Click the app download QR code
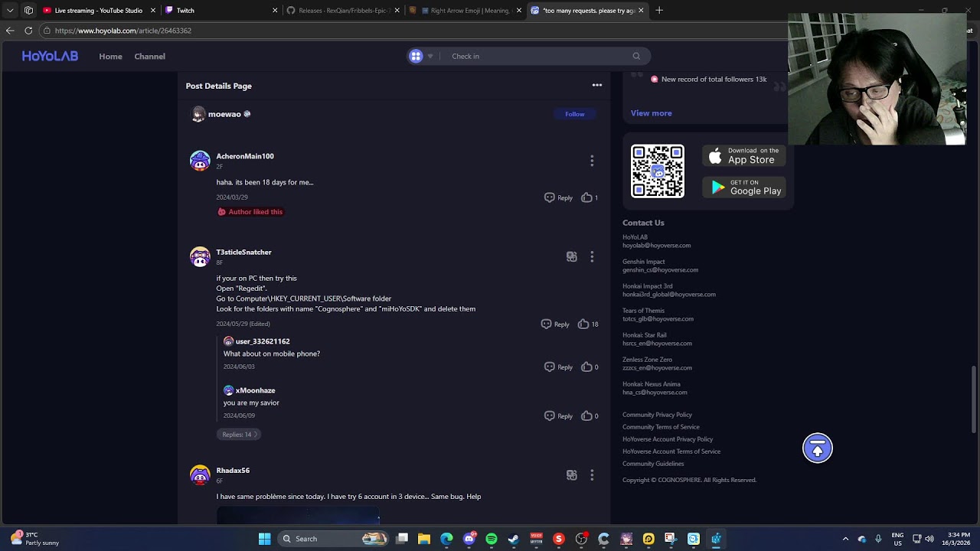Image resolution: width=980 pixels, height=551 pixels. click(x=658, y=171)
